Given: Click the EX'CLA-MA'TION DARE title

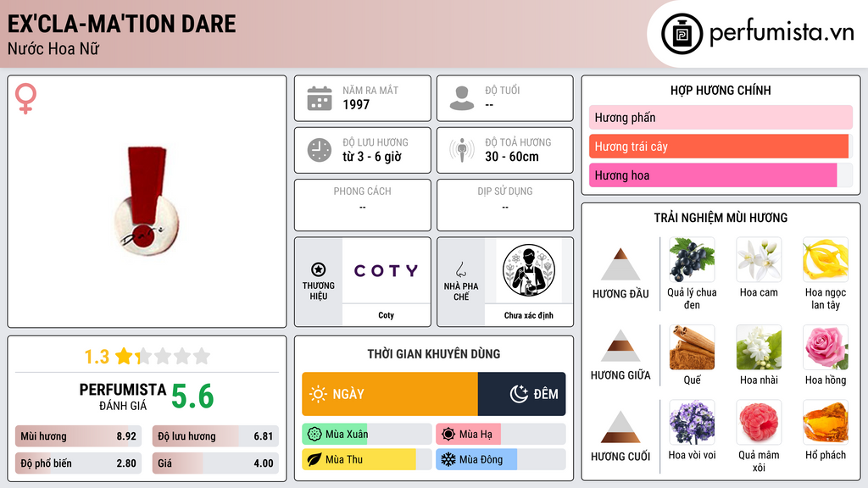Looking at the screenshot, I should (122, 25).
